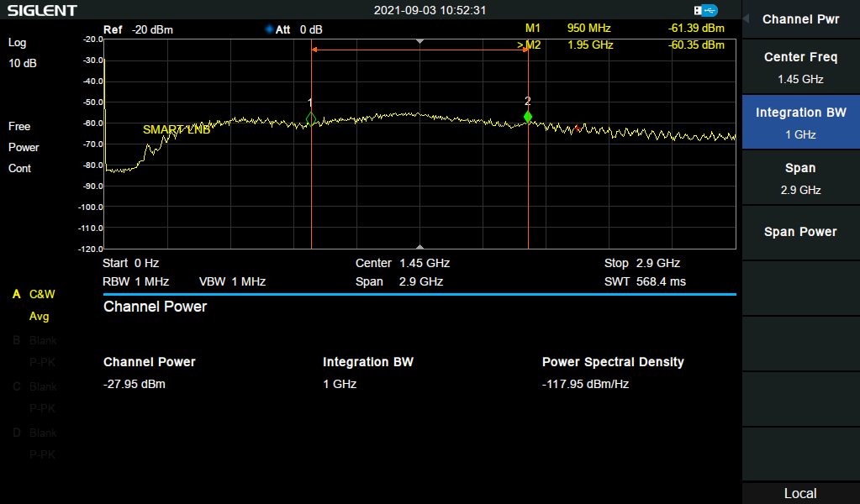The image size is (860, 504).
Task: Click the M1 950 MHz marker readout
Action: pyautogui.click(x=567, y=28)
